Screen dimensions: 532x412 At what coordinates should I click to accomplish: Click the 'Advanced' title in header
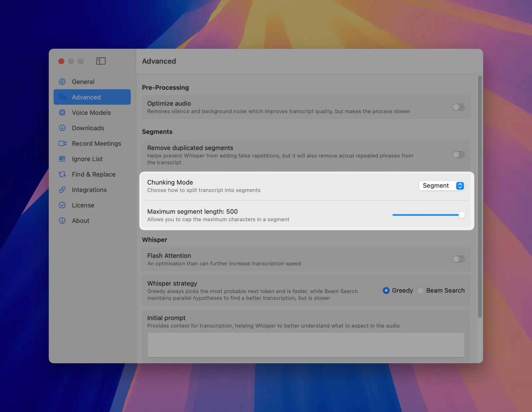click(159, 61)
